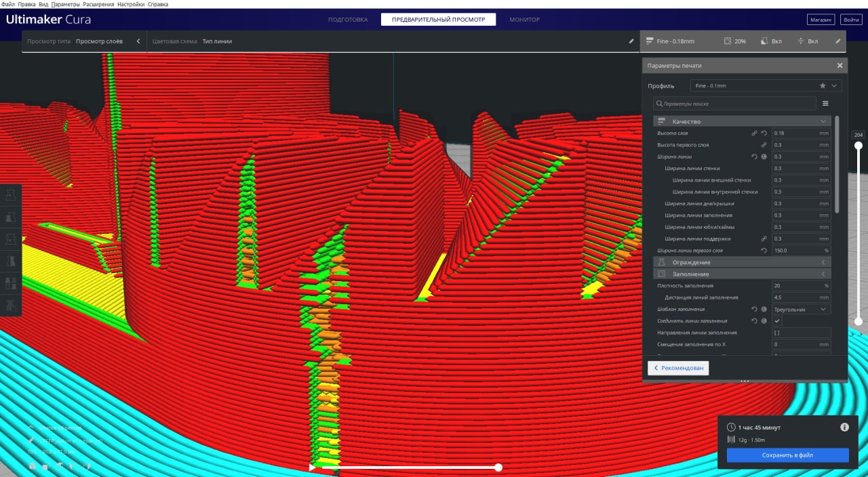Click the formula icon next to 'Ширина линии'
Viewport: 868px width, 477px height.
764,157
